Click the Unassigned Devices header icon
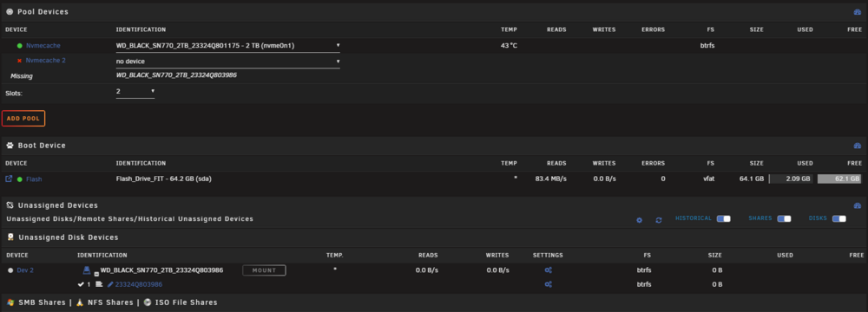 click(10, 205)
